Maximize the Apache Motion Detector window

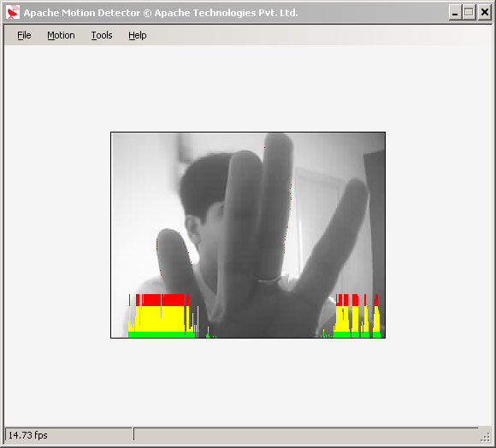pyautogui.click(x=469, y=13)
